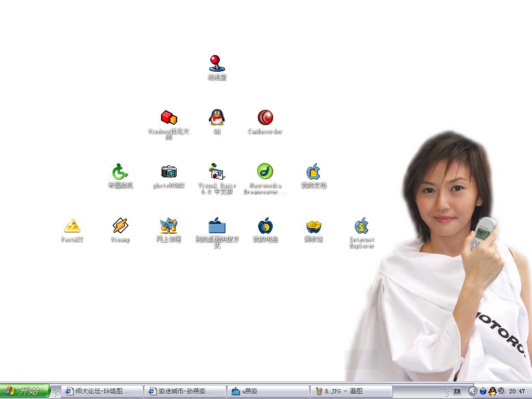The image size is (532, 399).
Task: Select the Windows优化大师 desktop icon
Action: 169,118
